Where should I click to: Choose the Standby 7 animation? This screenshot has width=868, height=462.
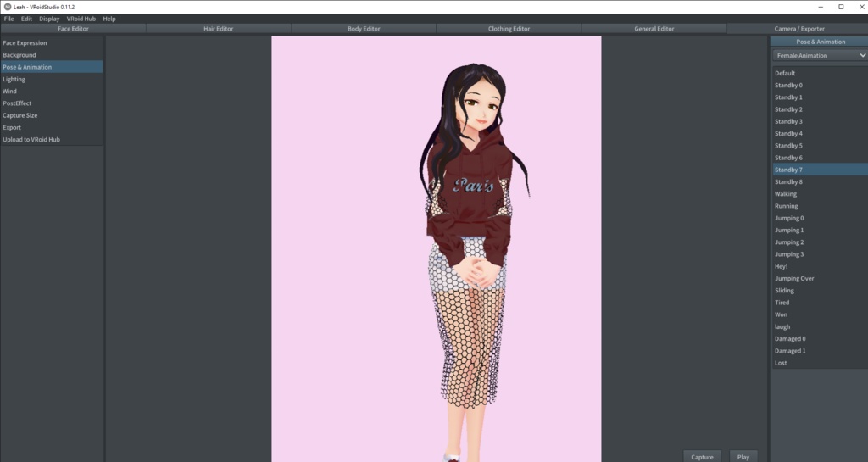820,170
